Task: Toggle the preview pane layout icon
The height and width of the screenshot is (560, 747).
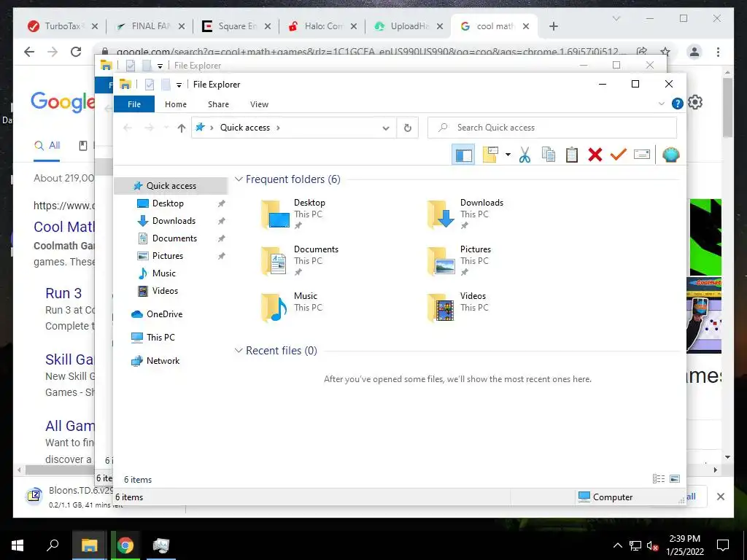Action: click(x=463, y=155)
